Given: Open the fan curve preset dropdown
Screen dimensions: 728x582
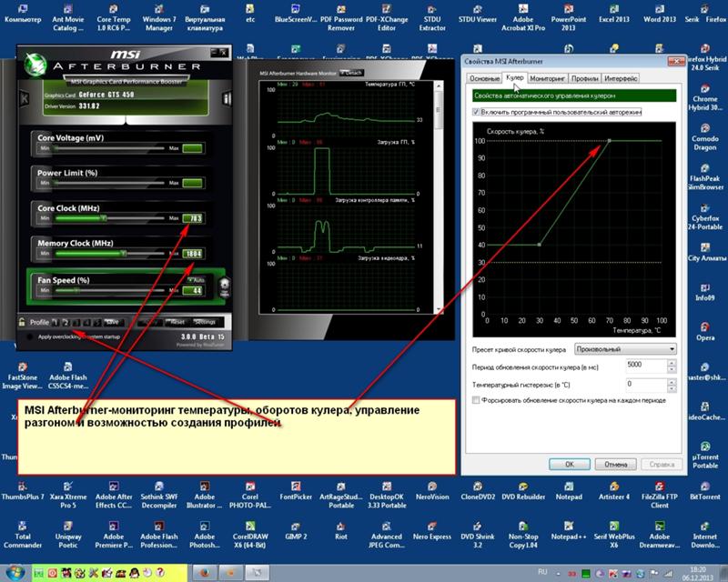Looking at the screenshot, I should (625, 349).
